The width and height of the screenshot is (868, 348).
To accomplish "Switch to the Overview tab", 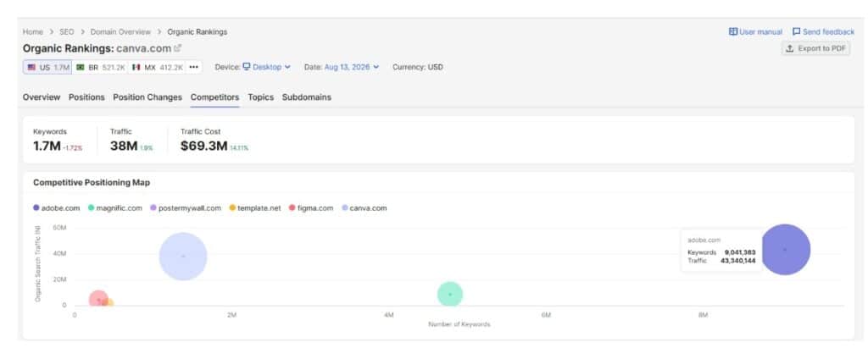I will tap(42, 97).
